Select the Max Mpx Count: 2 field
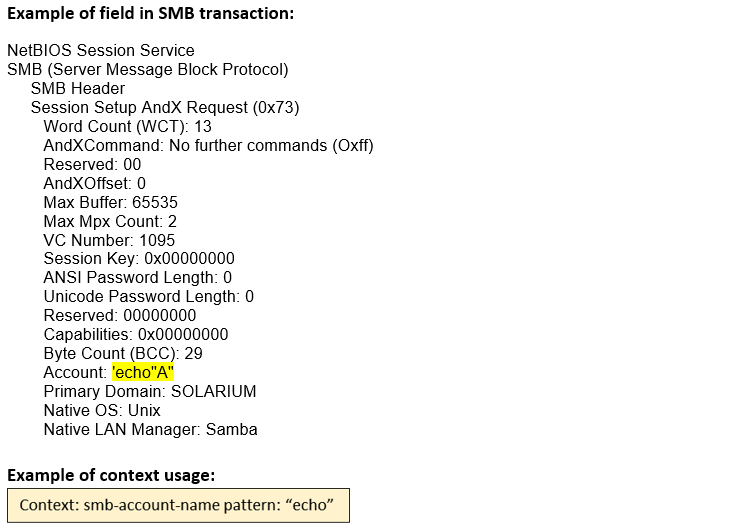 [110, 221]
